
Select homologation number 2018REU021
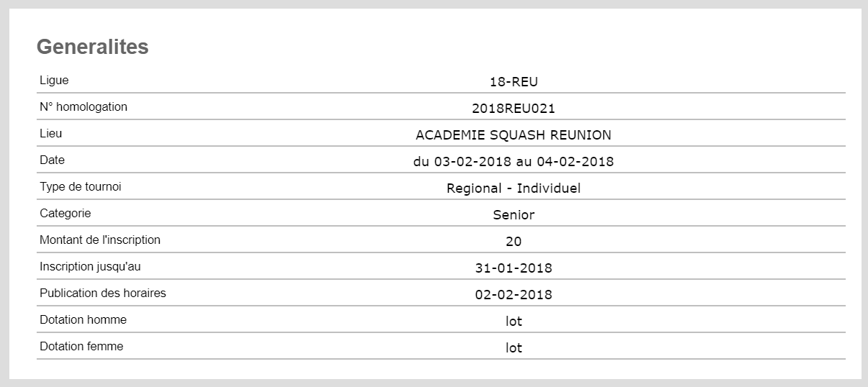[513, 109]
